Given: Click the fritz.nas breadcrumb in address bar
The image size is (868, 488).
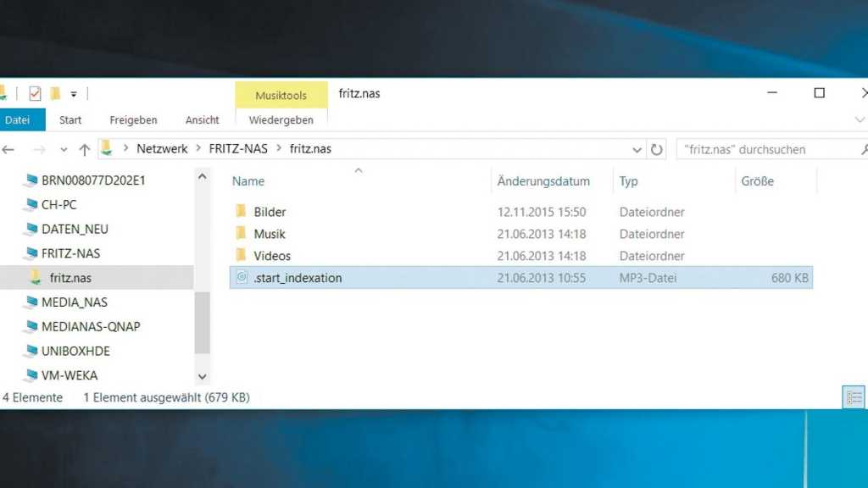Looking at the screenshot, I should [310, 149].
